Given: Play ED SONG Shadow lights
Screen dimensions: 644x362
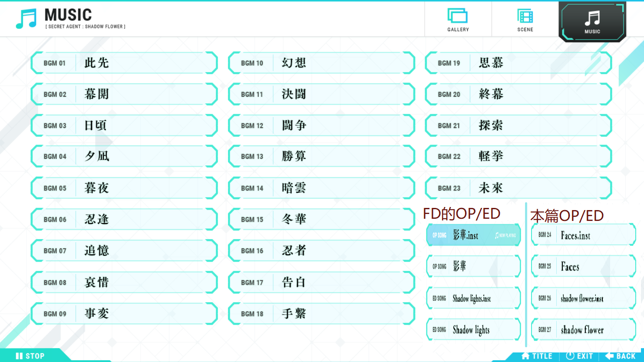Looking at the screenshot, I should point(473,330).
